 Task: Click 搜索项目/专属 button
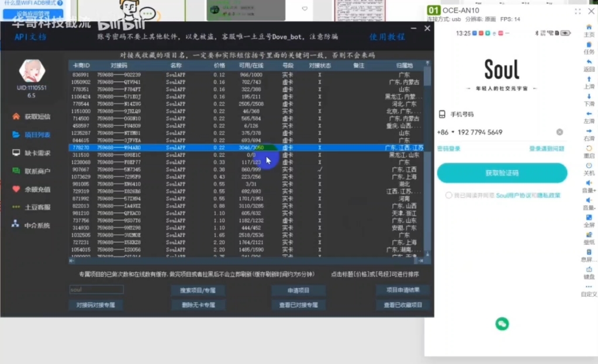click(x=198, y=290)
